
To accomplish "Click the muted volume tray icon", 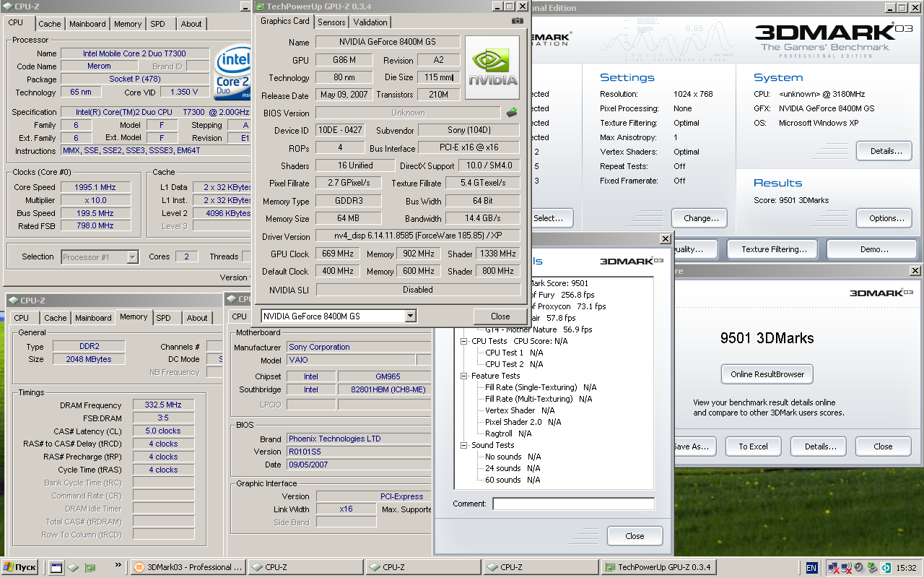I will pyautogui.click(x=847, y=568).
